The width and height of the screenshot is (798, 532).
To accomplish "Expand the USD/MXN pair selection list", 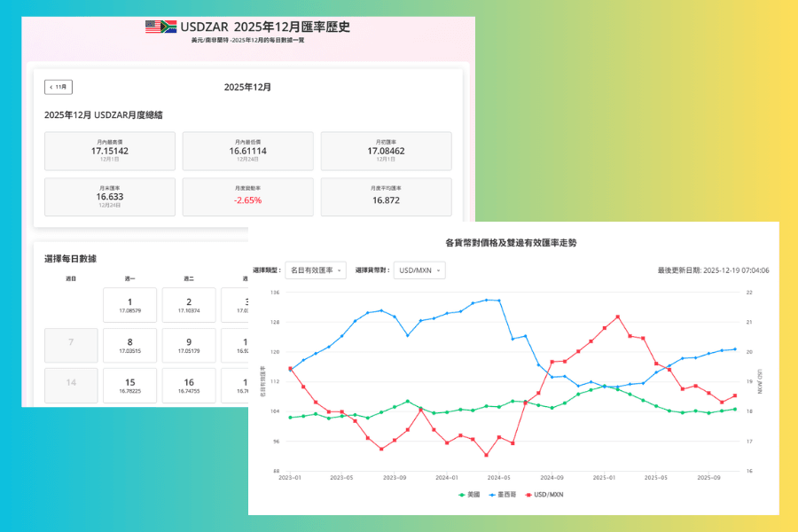I will pyautogui.click(x=419, y=270).
